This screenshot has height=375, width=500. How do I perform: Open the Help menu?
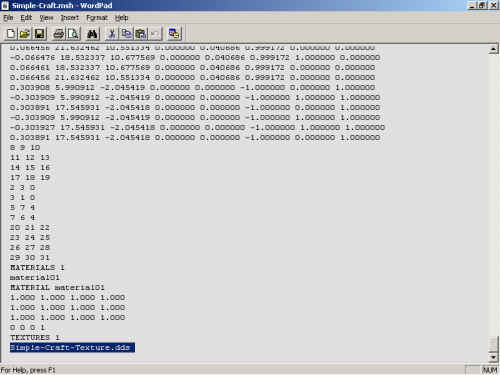[122, 18]
